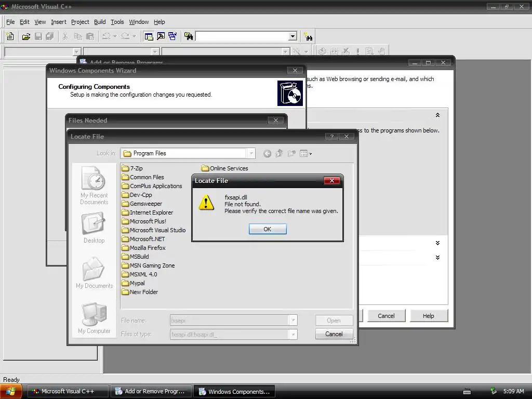Click the Save toolbar icon
Image resolution: width=532 pixels, height=399 pixels.
coord(38,36)
